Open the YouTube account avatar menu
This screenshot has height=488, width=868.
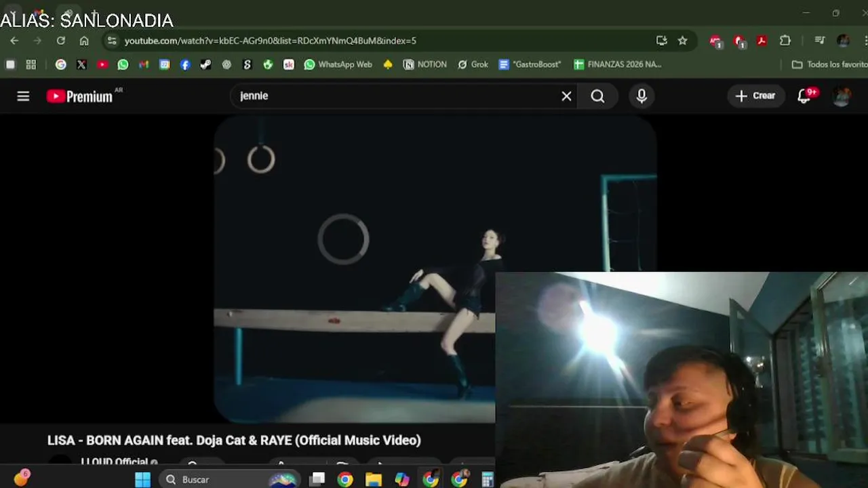pos(842,96)
